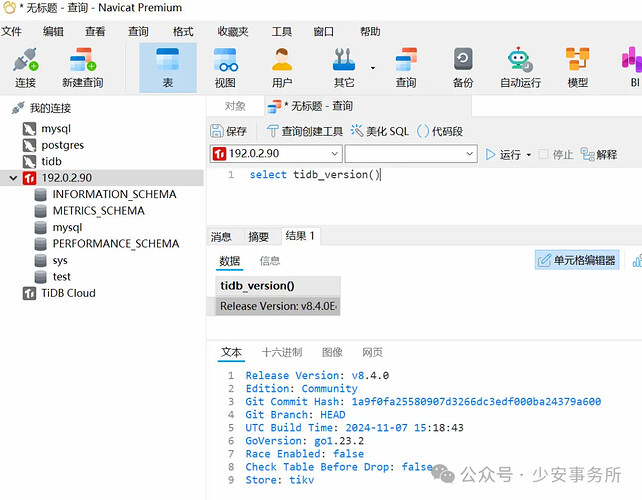Open the 文件 menu

click(x=11, y=32)
